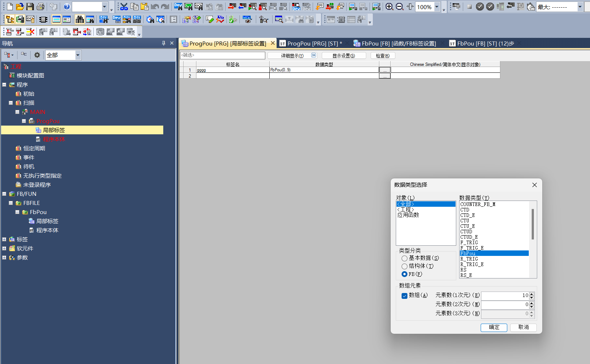This screenshot has width=590, height=364.
Task: Click the binoculars find icon
Action: coord(79,20)
